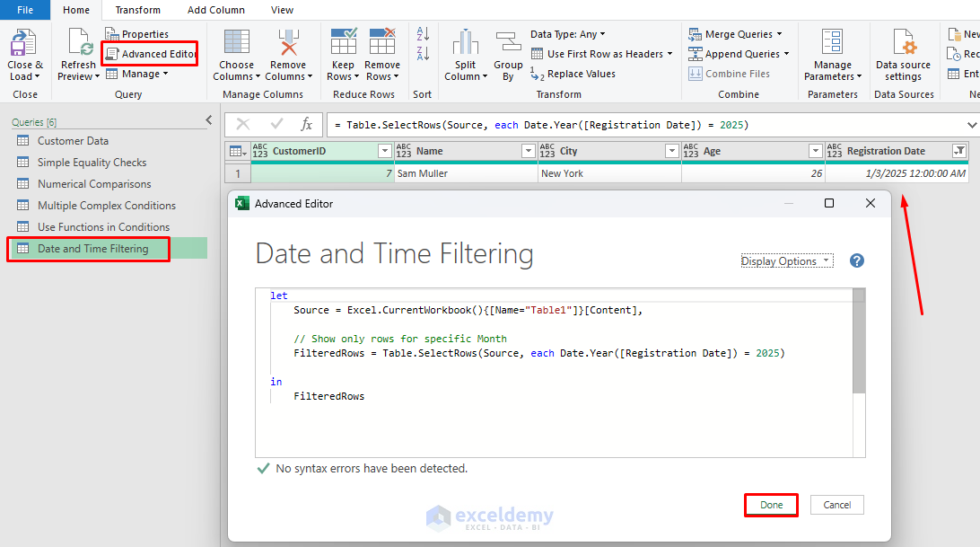This screenshot has width=980, height=547.
Task: Click the Remove Rows icon
Action: coord(382,41)
